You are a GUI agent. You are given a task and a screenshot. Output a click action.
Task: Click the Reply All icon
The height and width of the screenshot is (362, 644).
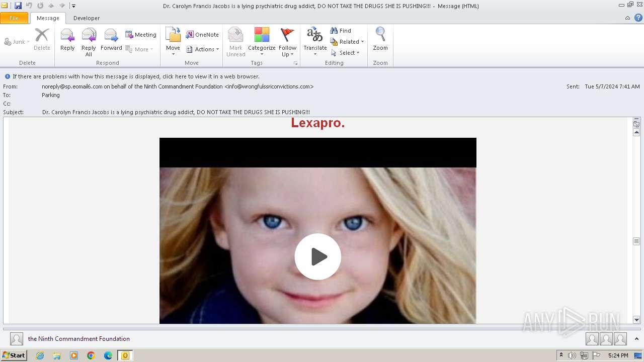89,42
